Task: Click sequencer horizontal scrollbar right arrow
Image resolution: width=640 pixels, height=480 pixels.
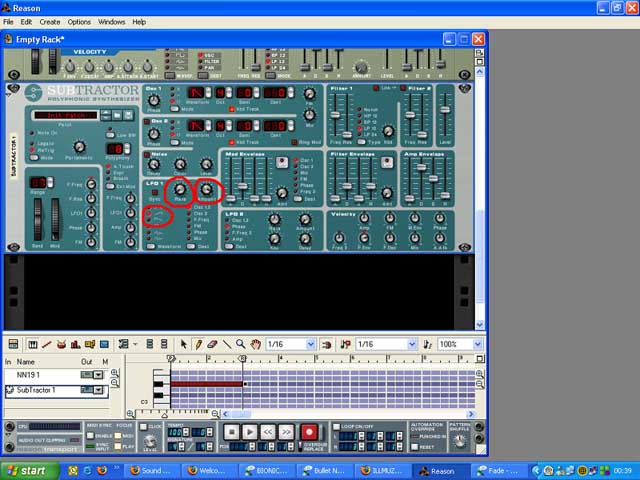Action: (x=471, y=414)
